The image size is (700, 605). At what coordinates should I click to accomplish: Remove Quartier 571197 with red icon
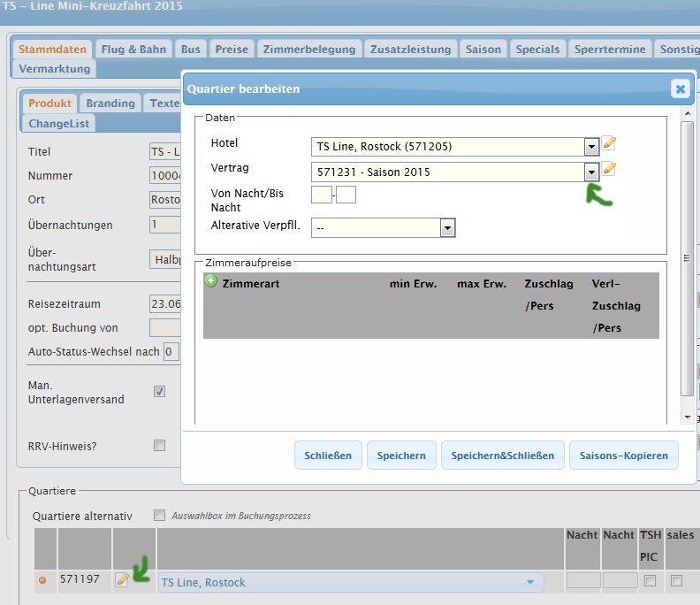[x=42, y=581]
